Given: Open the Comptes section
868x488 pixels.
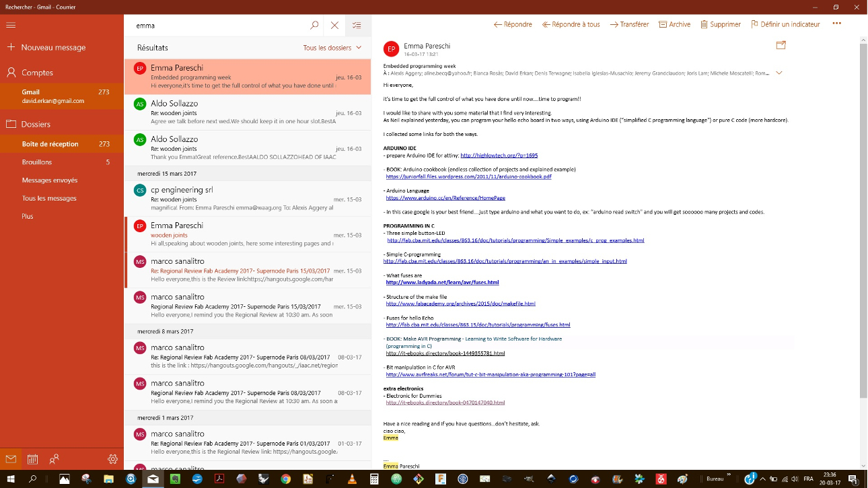Looking at the screenshot, I should 62,73.
